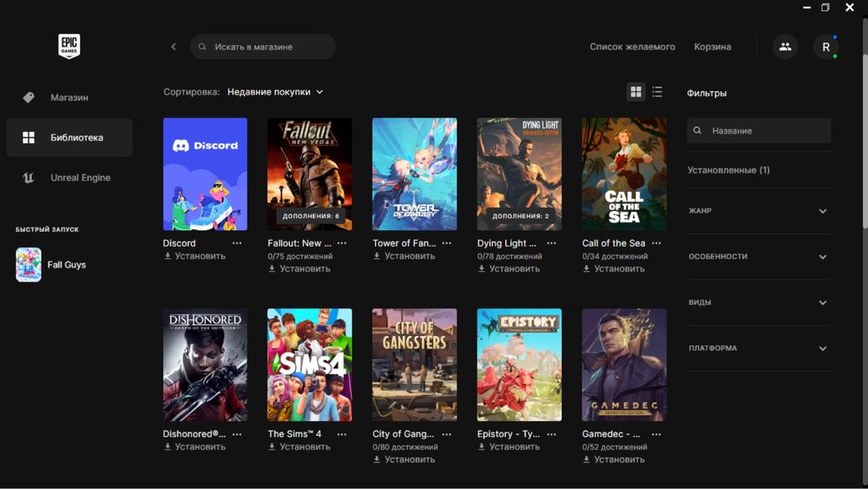Install Gamedec via Установить

point(615,459)
